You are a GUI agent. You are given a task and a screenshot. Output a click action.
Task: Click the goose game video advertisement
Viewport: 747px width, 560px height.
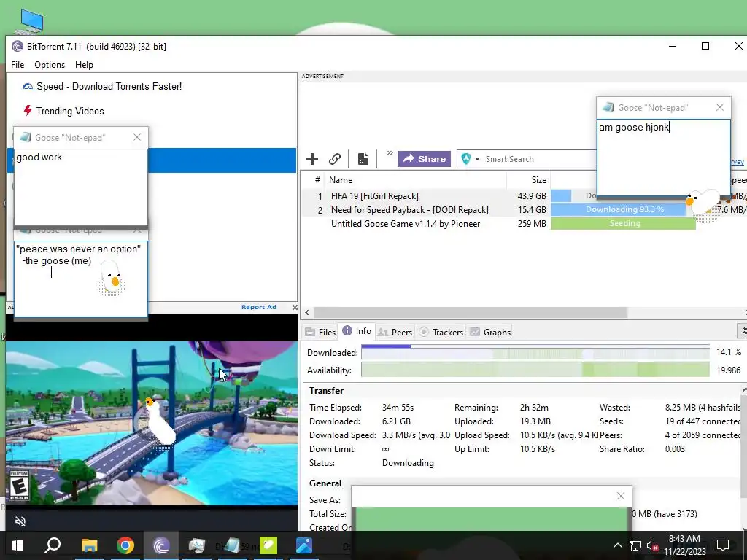pos(152,423)
